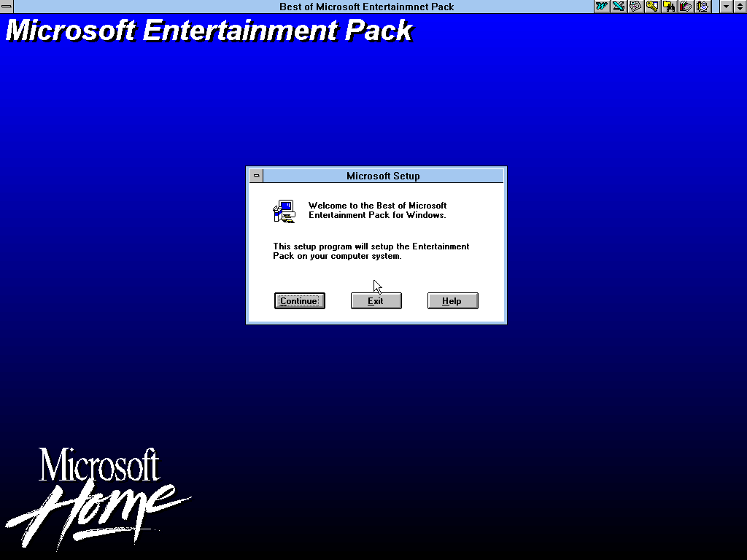This screenshot has width=747, height=560.
Task: Click the welcome message text in the dialog
Action: click(x=377, y=211)
